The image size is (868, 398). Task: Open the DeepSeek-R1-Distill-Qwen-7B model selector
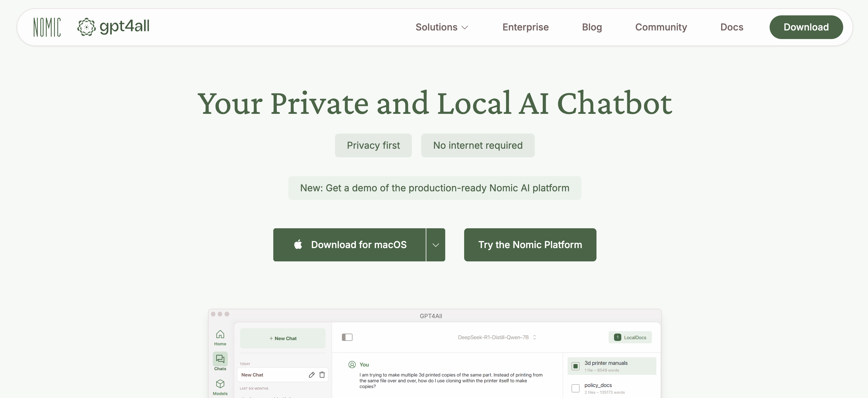[497, 337]
